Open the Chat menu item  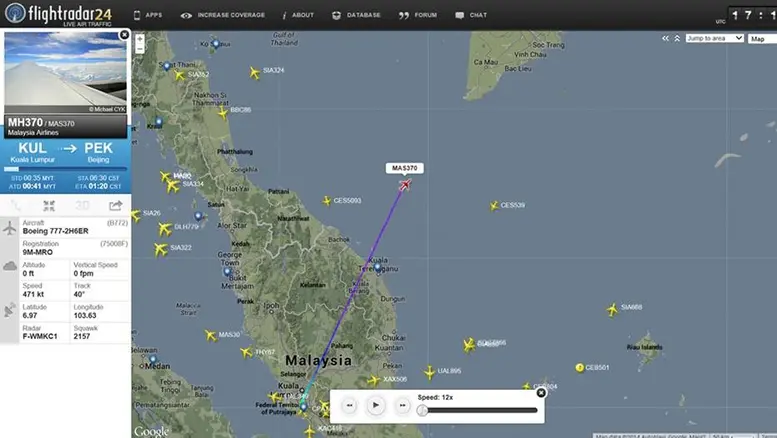click(471, 15)
